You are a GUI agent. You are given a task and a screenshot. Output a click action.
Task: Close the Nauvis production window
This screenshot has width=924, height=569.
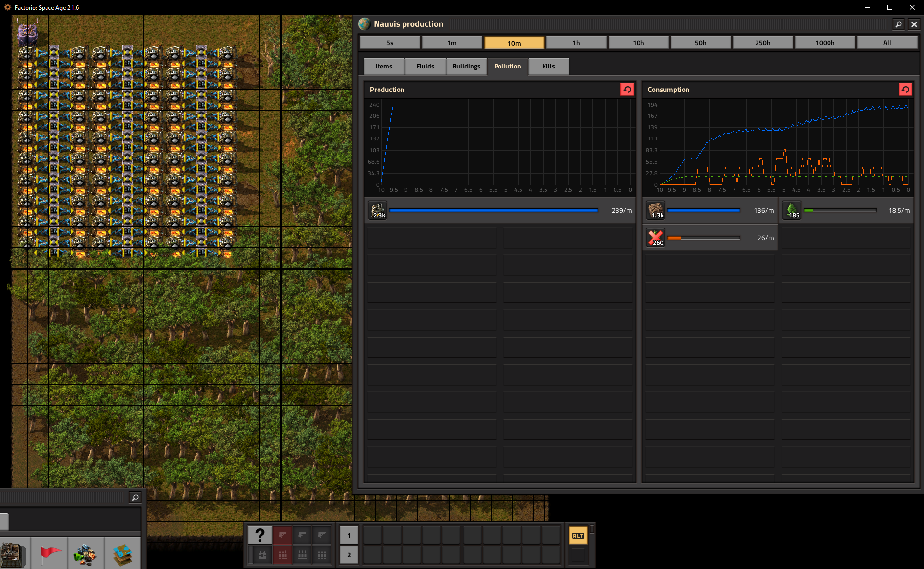tap(914, 24)
